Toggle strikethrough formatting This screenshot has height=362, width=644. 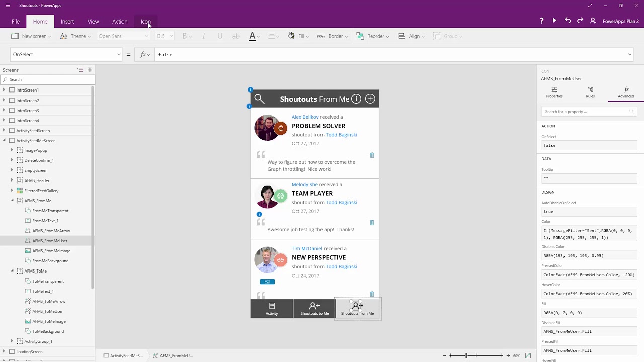click(236, 36)
